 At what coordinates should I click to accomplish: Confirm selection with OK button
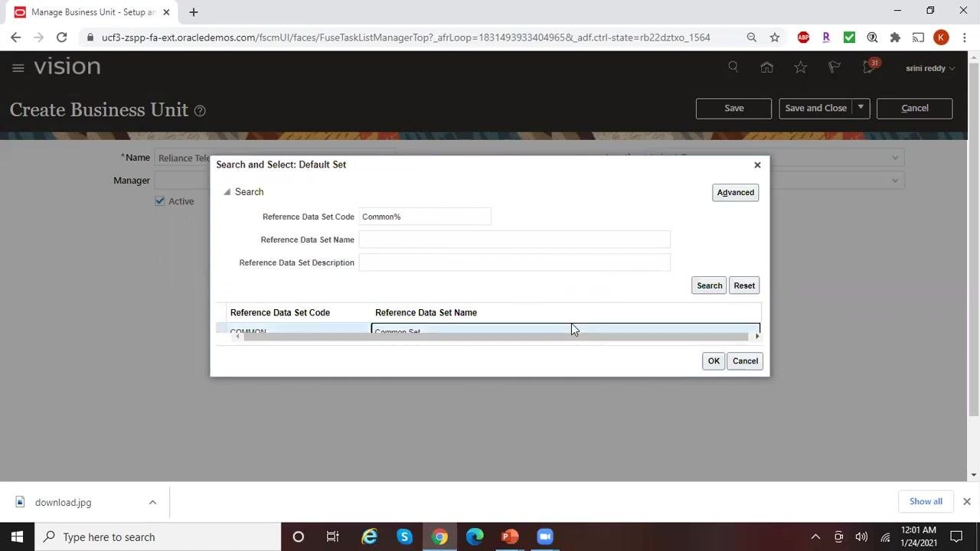click(x=714, y=361)
